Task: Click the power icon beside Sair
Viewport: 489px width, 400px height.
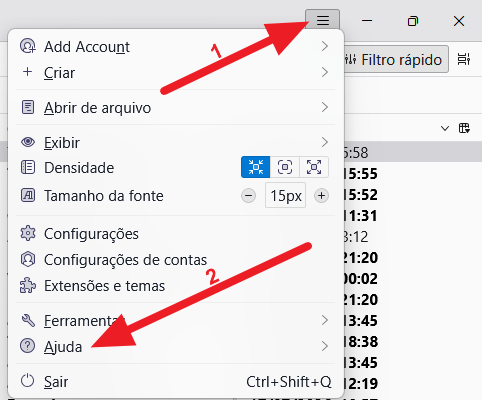Action: click(28, 381)
